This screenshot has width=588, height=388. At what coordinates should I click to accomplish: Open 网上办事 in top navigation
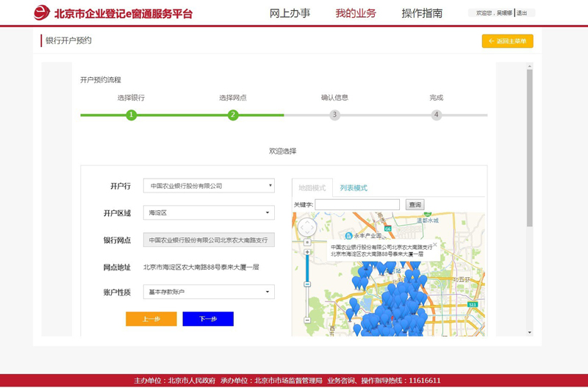(x=290, y=13)
